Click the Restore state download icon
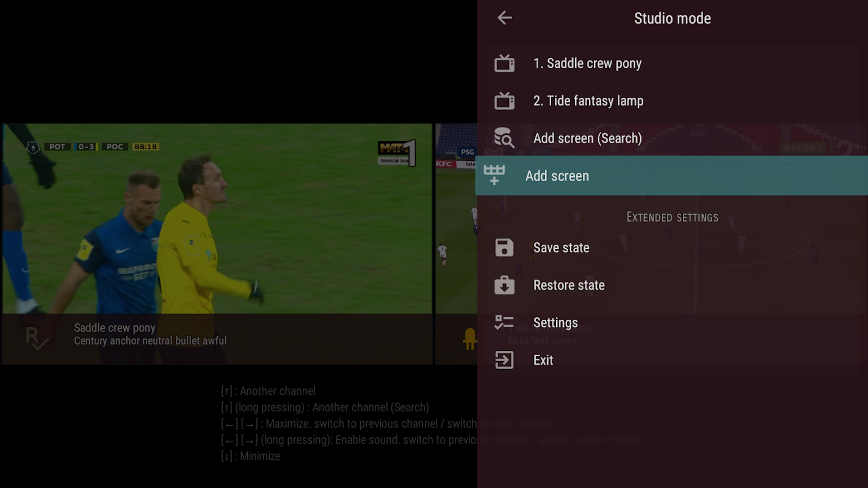Image resolution: width=868 pixels, height=488 pixels. 504,285
